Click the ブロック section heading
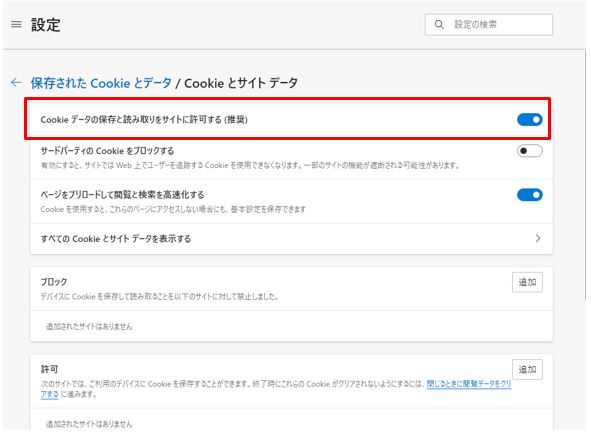This screenshot has width=591, height=434. (x=54, y=282)
